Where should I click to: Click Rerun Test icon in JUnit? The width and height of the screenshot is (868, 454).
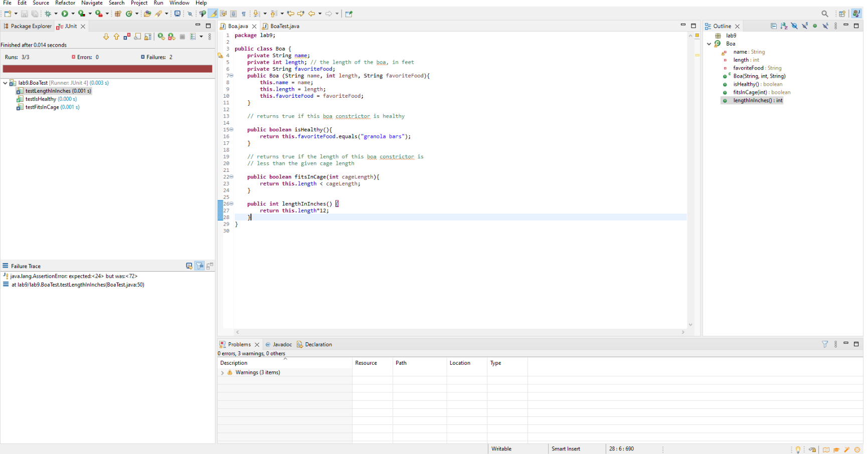coord(161,37)
